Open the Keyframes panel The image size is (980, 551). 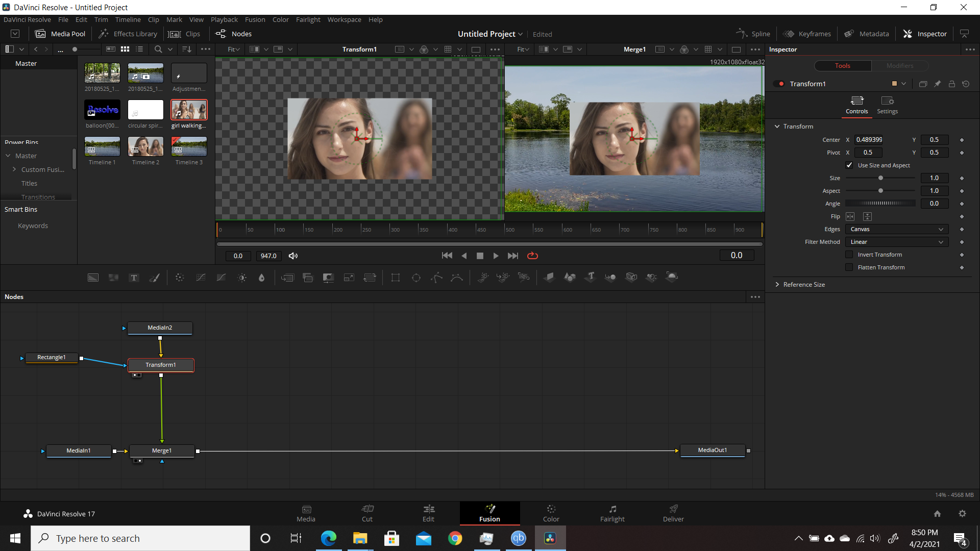pyautogui.click(x=807, y=34)
